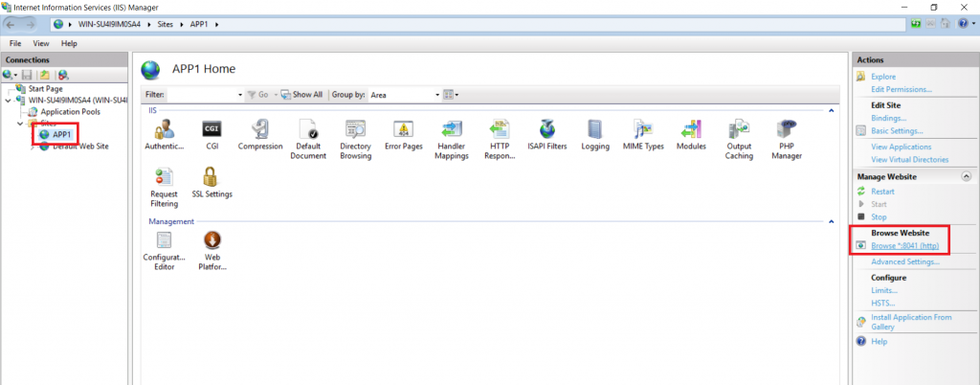980x385 pixels.
Task: Open HSTS configuration link
Action: click(x=883, y=304)
